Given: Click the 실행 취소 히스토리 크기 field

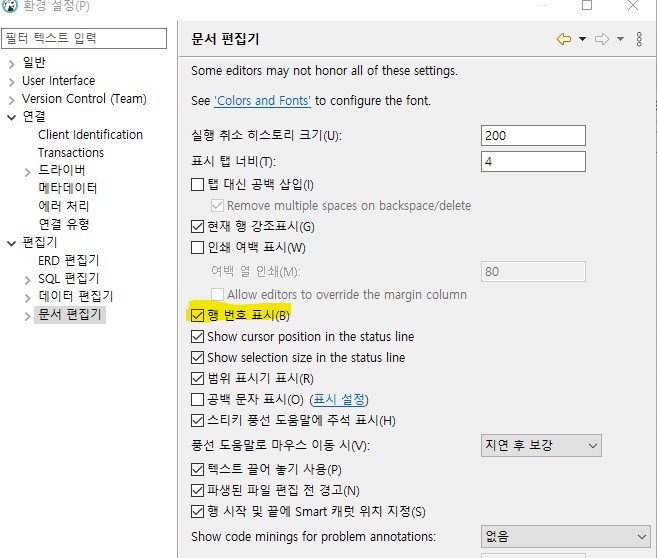Looking at the screenshot, I should pos(533,135).
